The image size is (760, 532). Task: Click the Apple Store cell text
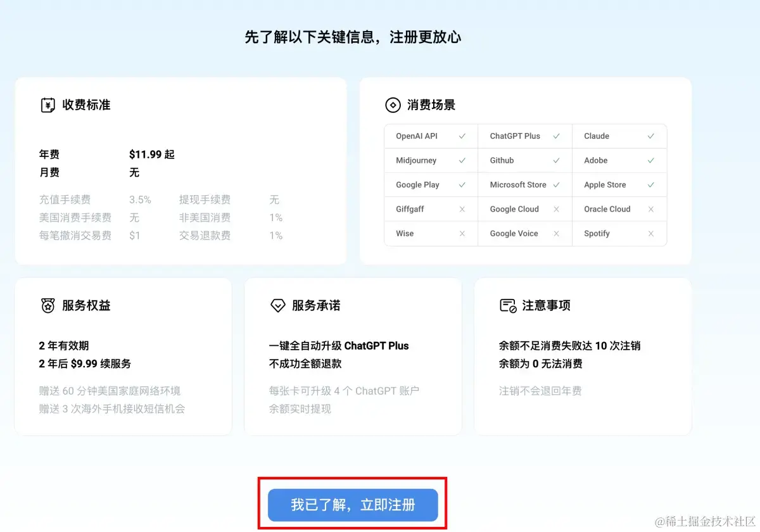[605, 185]
